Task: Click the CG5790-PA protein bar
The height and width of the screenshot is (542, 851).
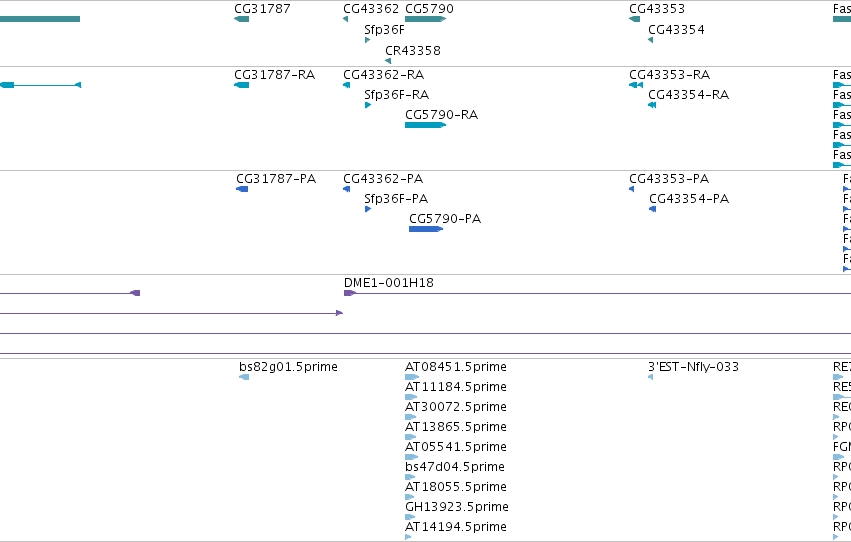Action: click(x=426, y=229)
